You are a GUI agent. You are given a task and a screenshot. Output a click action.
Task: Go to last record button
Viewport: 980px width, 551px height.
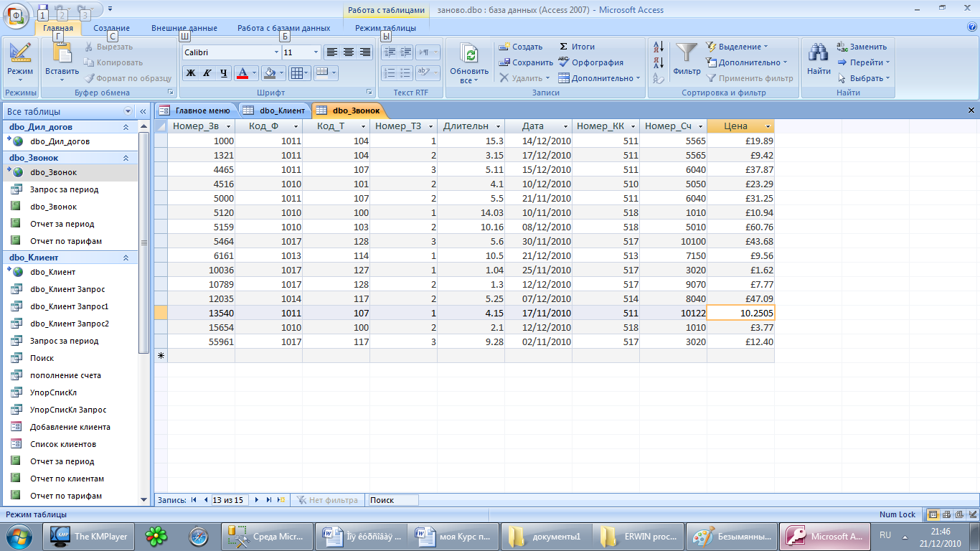[269, 500]
